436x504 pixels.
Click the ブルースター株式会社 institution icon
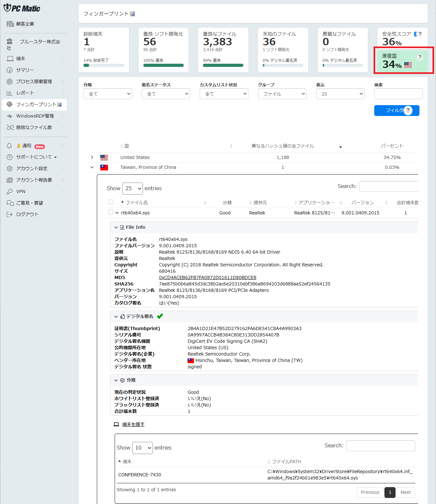(x=10, y=41)
